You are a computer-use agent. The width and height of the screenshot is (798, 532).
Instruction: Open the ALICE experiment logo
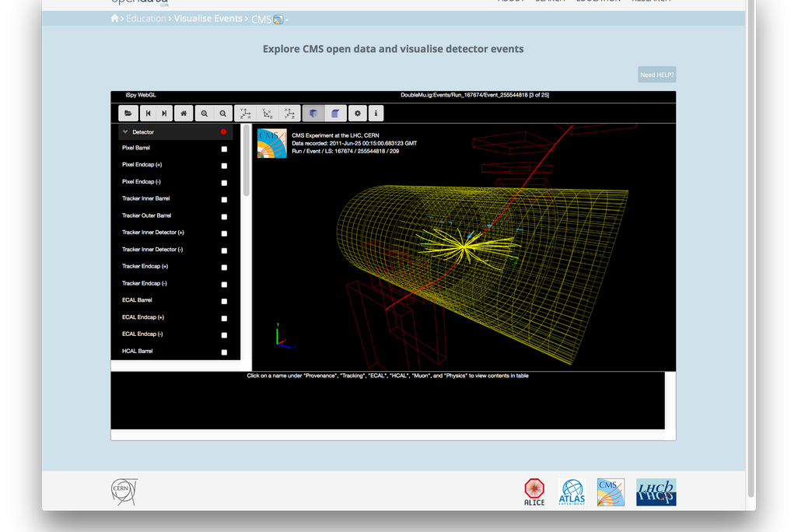pyautogui.click(x=534, y=492)
